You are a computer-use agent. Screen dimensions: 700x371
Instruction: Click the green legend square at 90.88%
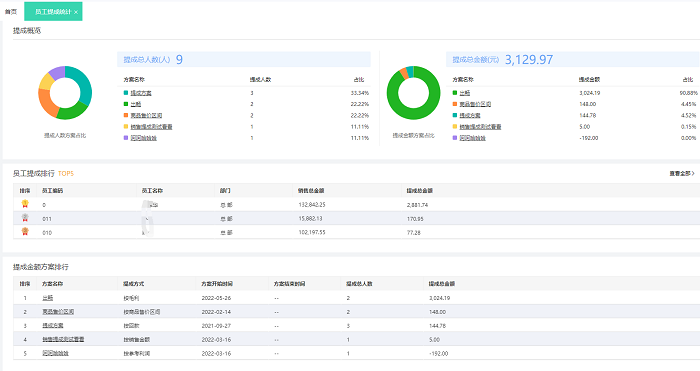[455, 93]
